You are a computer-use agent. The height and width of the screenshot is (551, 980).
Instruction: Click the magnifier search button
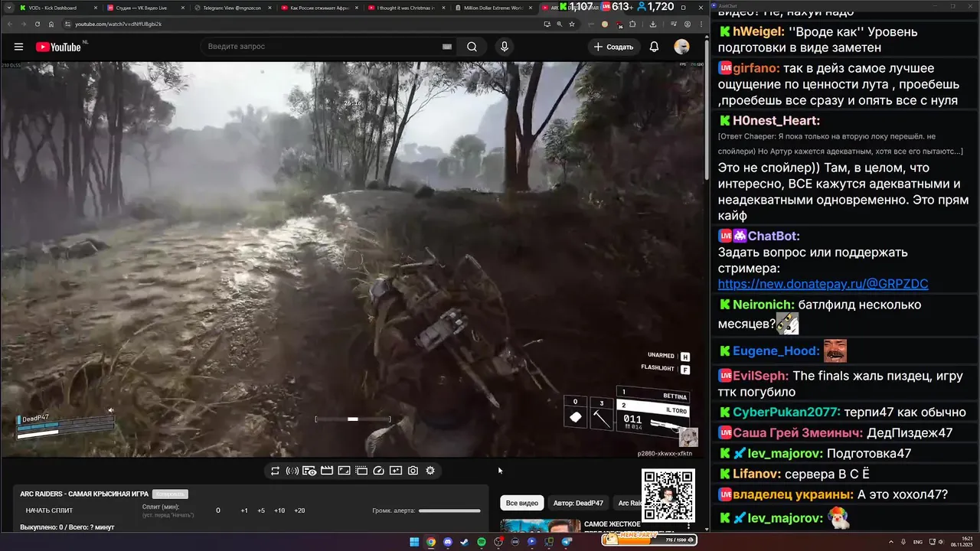(x=472, y=47)
